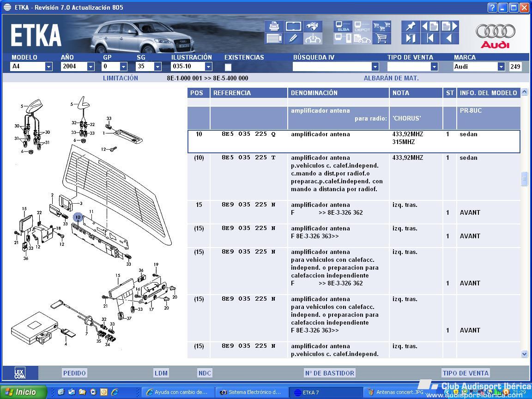Open vehicle info car icon
The height and width of the screenshot is (399, 532).
[312, 38]
